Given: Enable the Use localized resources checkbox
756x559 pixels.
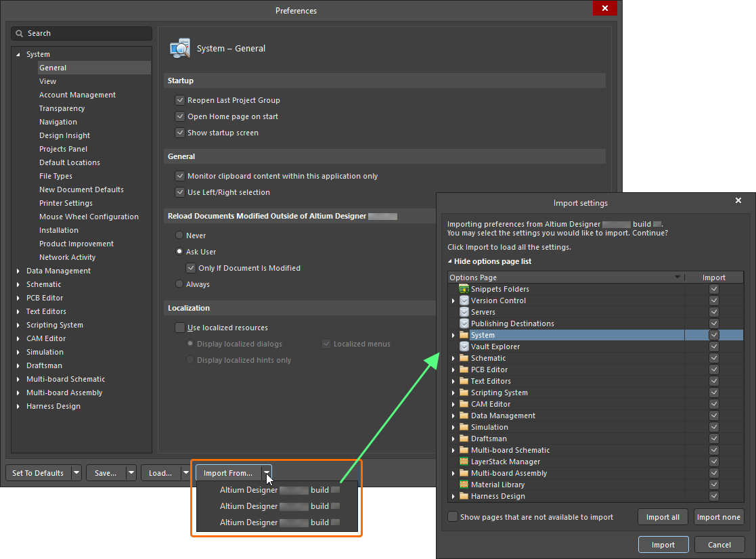Looking at the screenshot, I should 180,328.
